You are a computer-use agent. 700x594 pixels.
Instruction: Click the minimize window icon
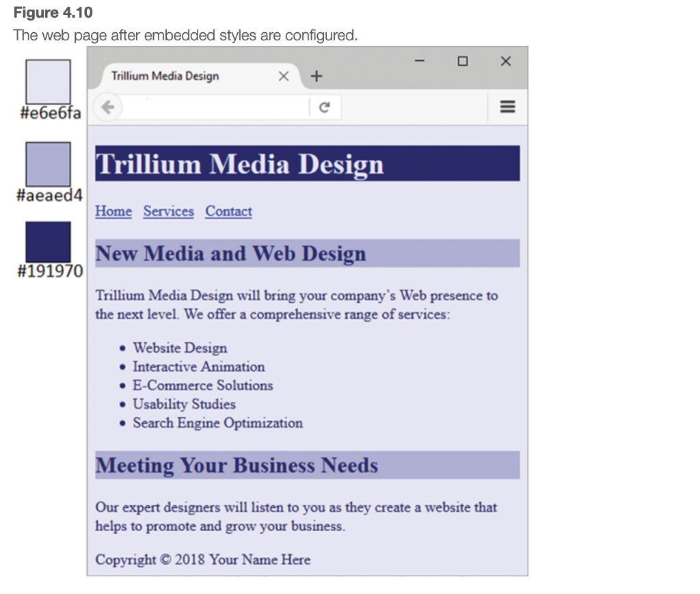419,61
